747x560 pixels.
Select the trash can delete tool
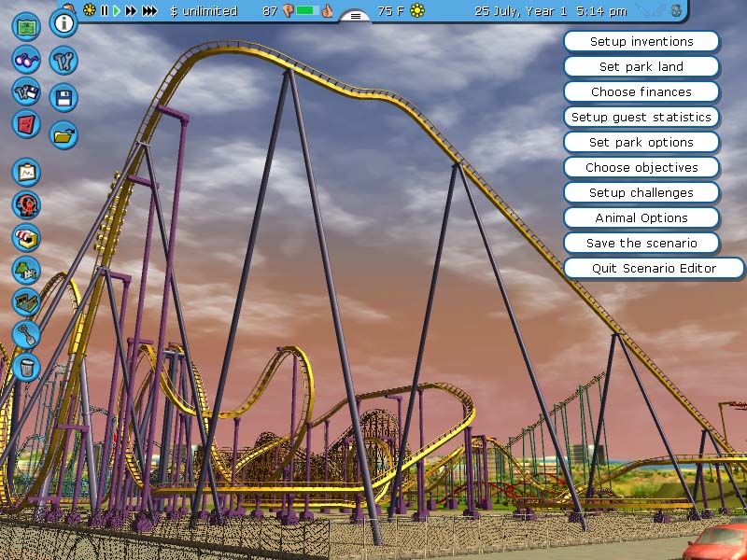[26, 367]
